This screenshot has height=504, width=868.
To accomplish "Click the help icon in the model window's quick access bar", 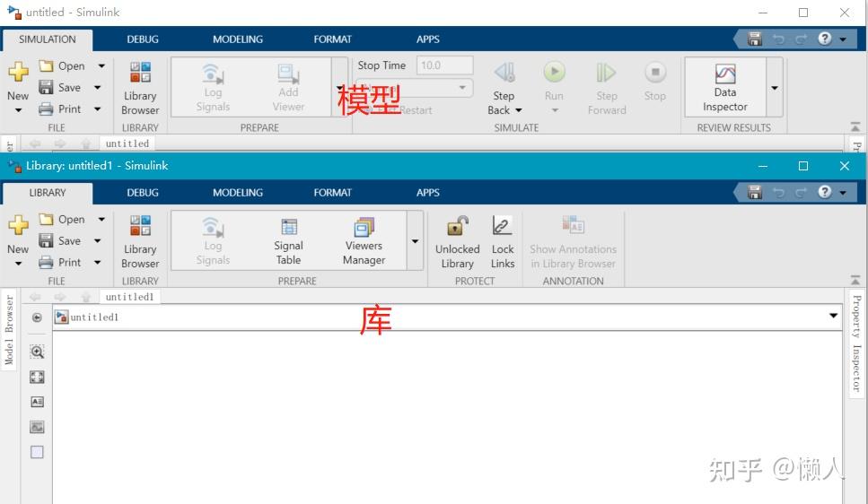I will click(x=824, y=39).
